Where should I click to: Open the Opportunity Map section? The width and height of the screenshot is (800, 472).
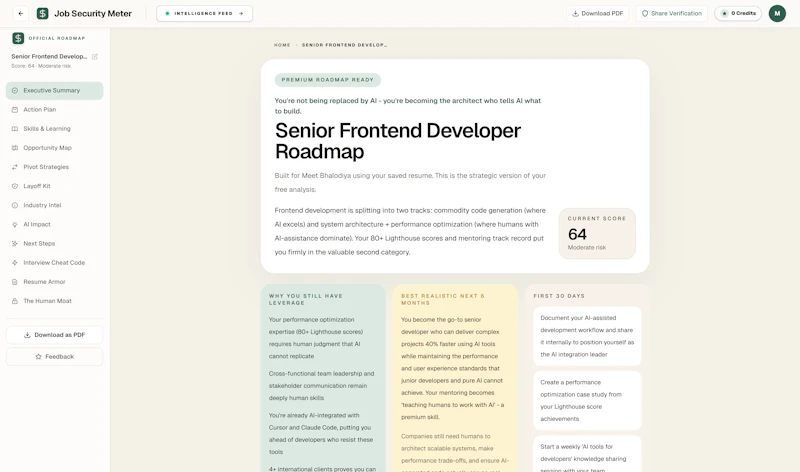click(55, 148)
